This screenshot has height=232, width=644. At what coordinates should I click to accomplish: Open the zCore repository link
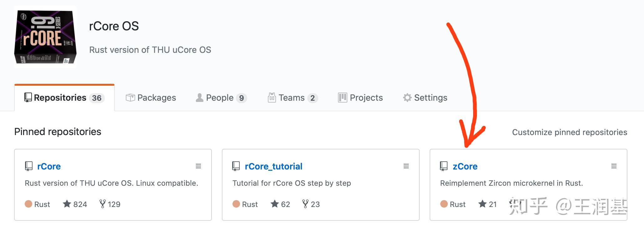click(465, 166)
